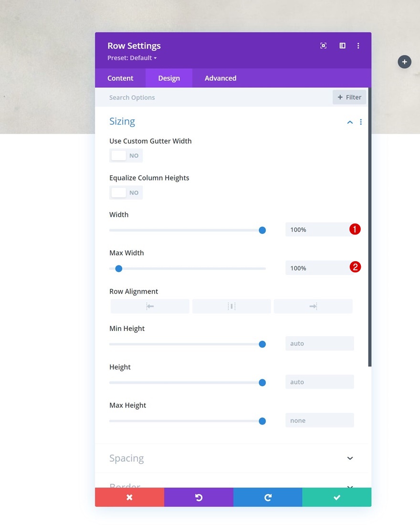Switch to the Advanced tab

(220, 78)
